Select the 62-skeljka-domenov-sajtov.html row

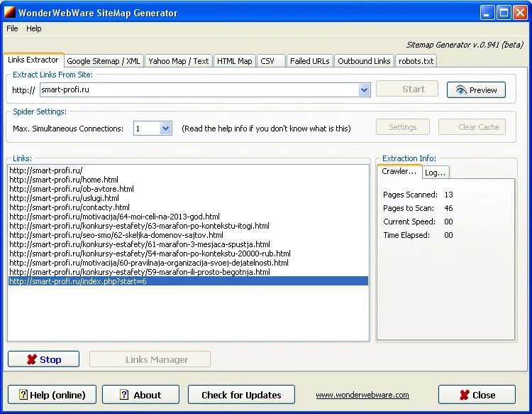[x=188, y=235]
